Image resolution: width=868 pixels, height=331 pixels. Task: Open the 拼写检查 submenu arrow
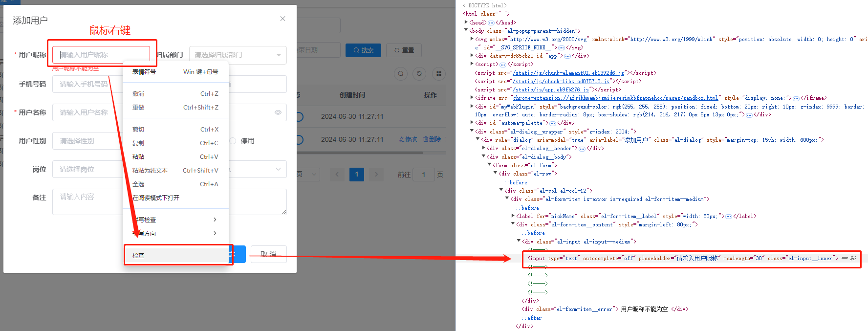215,220
